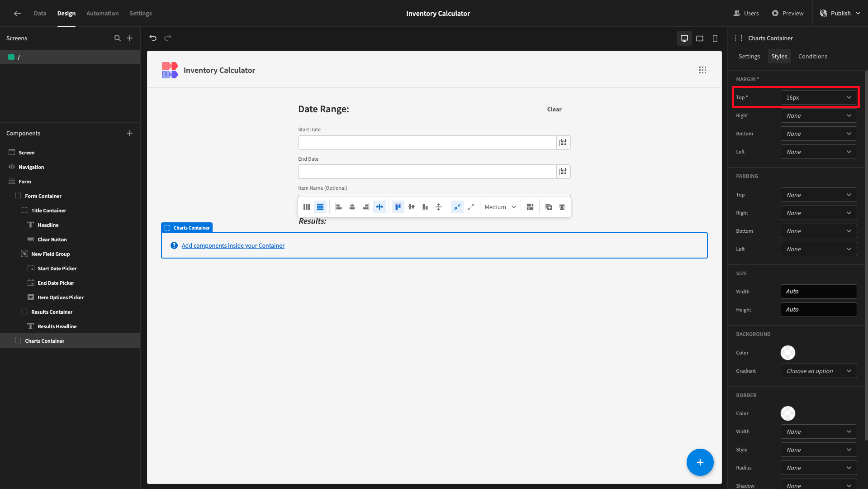Viewport: 868px width, 489px height.
Task: Redo the last change
Action: 168,38
